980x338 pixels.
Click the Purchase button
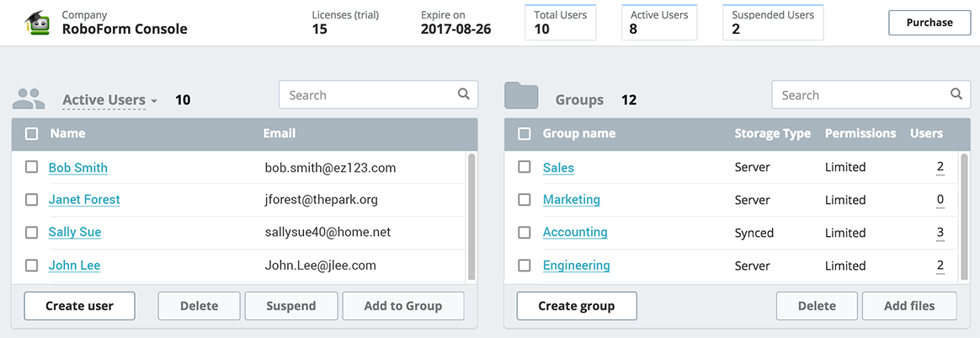pyautogui.click(x=929, y=23)
